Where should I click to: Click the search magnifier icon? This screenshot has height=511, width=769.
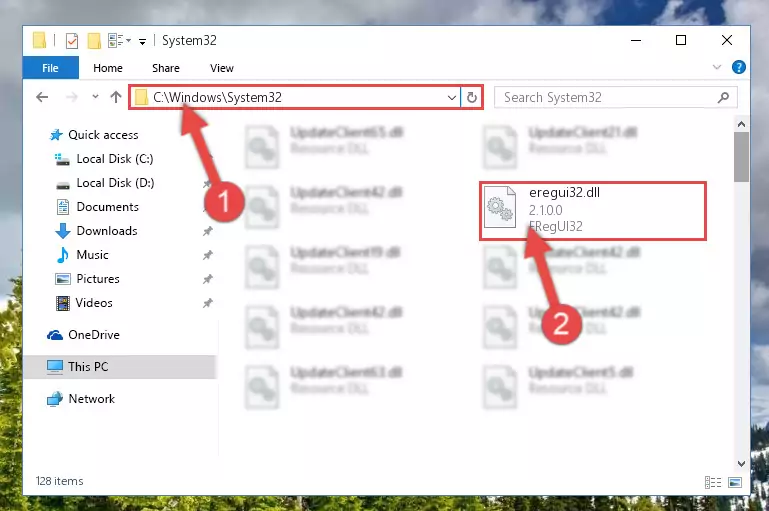tap(723, 98)
